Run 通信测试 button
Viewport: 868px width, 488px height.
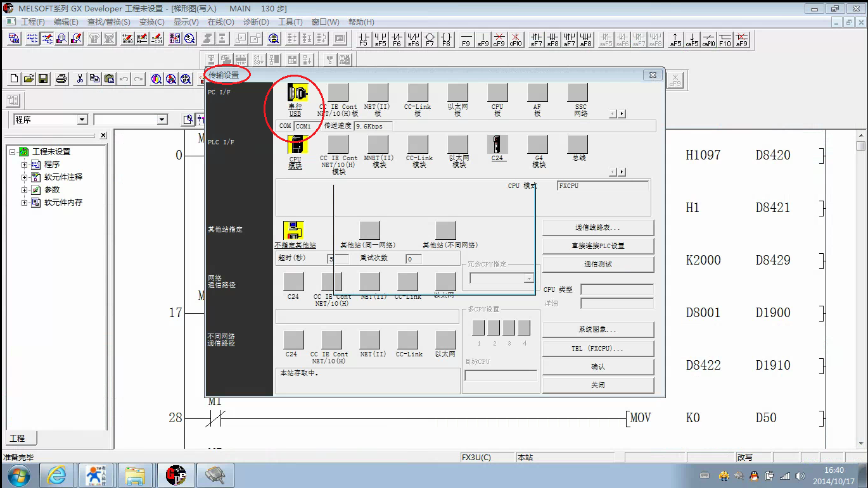click(598, 265)
